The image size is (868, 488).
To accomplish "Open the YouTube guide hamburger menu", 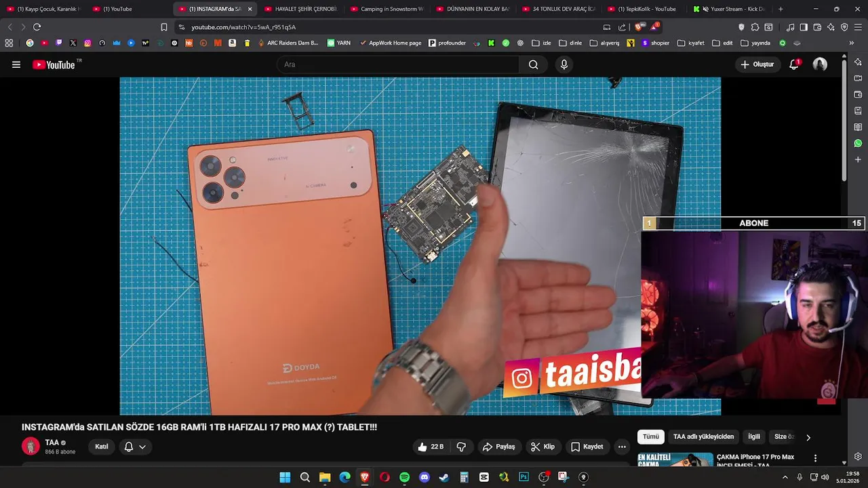I will [16, 64].
